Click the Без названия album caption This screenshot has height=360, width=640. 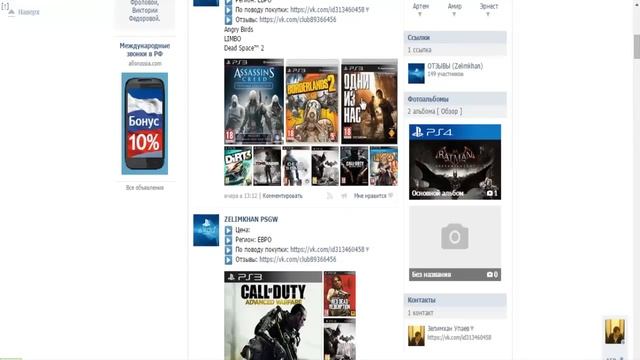[x=431, y=275]
